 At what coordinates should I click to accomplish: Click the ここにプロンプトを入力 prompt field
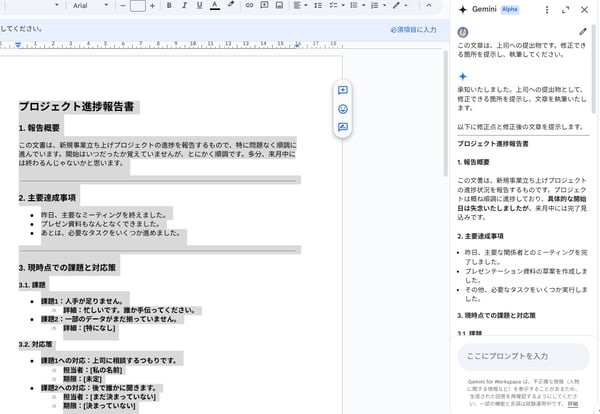pos(523,356)
